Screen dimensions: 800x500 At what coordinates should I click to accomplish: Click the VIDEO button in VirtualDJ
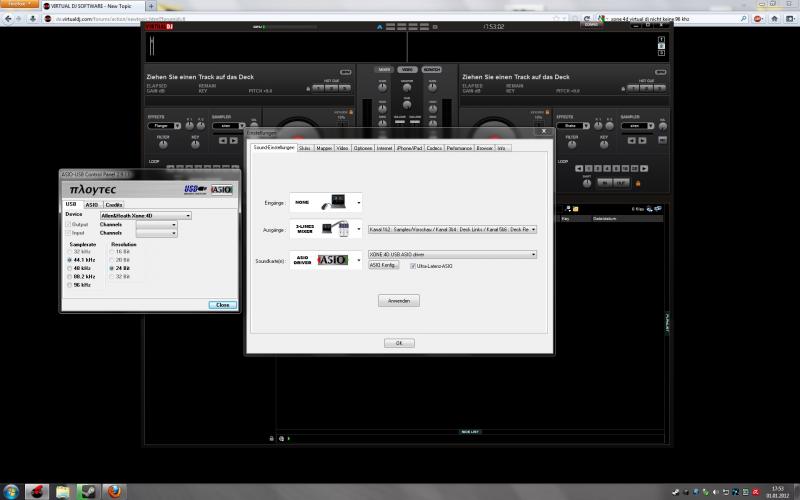pos(407,69)
